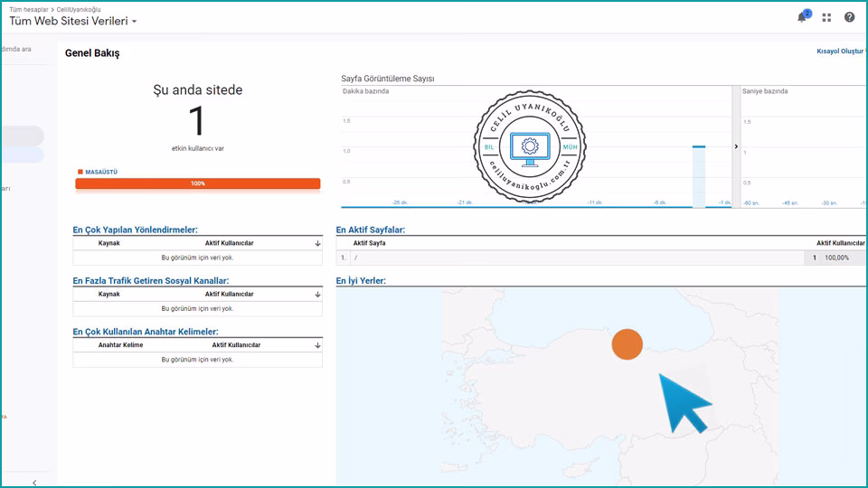Screen dimensions: 868x488
Task: Sort Sosyal Kanallar table by arrow
Action: click(x=317, y=295)
